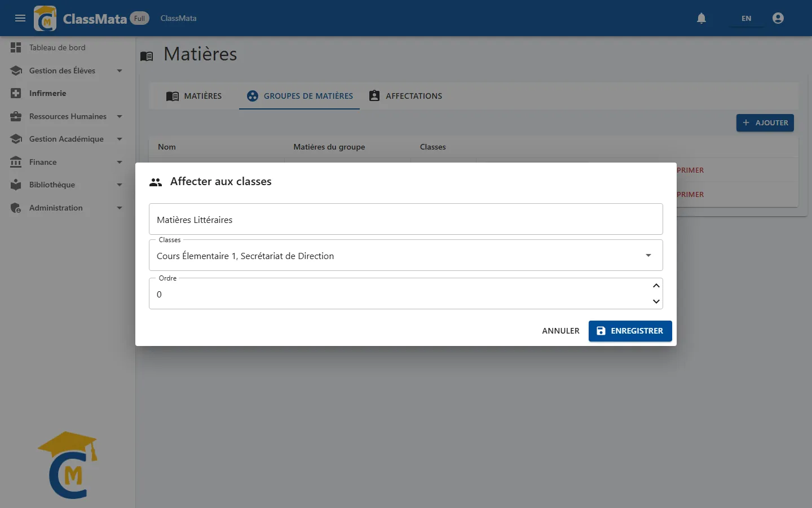The height and width of the screenshot is (508, 812).
Task: Open the hamburger navigation menu
Action: coord(20,18)
